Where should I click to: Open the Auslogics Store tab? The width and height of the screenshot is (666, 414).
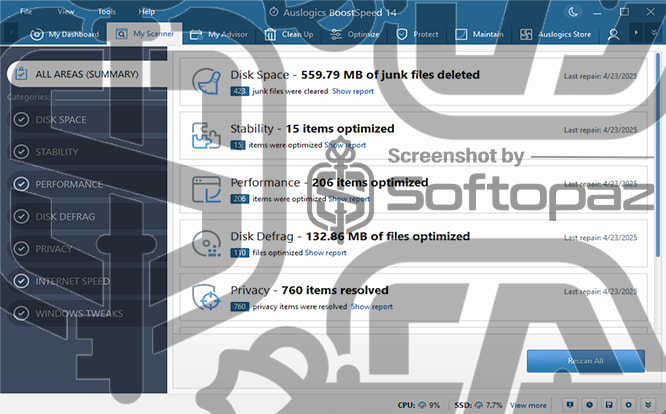[556, 34]
